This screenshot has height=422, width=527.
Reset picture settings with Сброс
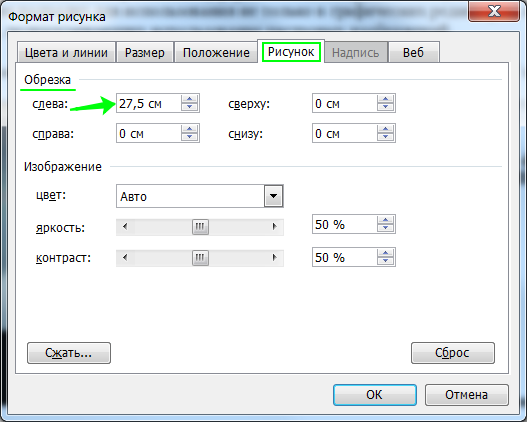tap(453, 353)
